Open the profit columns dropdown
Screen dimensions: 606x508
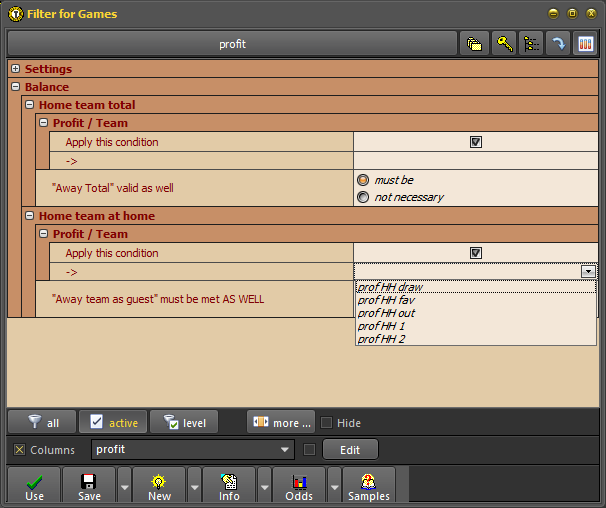(286, 450)
